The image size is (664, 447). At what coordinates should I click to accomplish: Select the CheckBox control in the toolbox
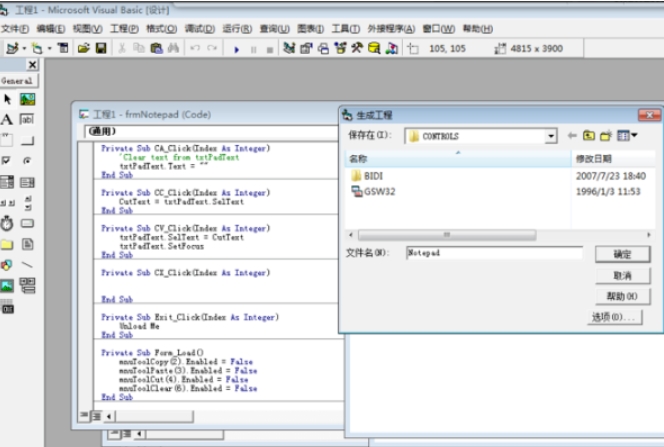pos(6,160)
